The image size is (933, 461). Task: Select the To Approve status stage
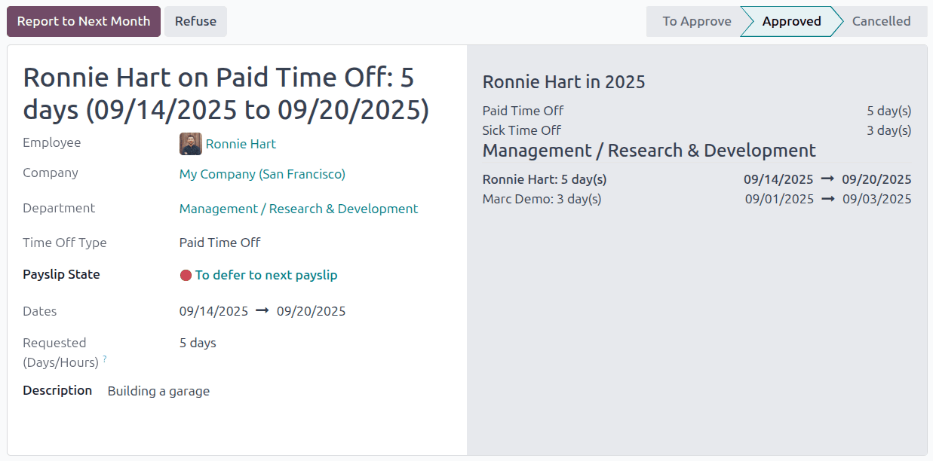pyautogui.click(x=696, y=21)
